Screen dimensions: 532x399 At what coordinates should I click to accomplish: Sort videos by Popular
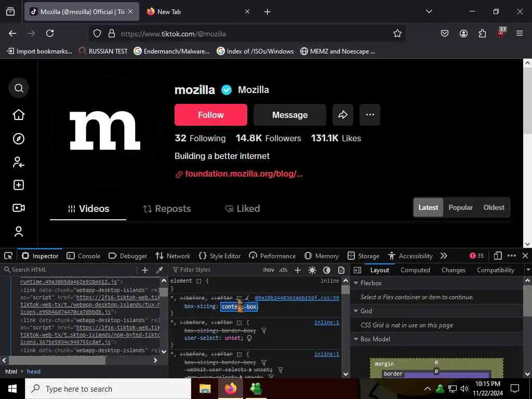tap(460, 207)
